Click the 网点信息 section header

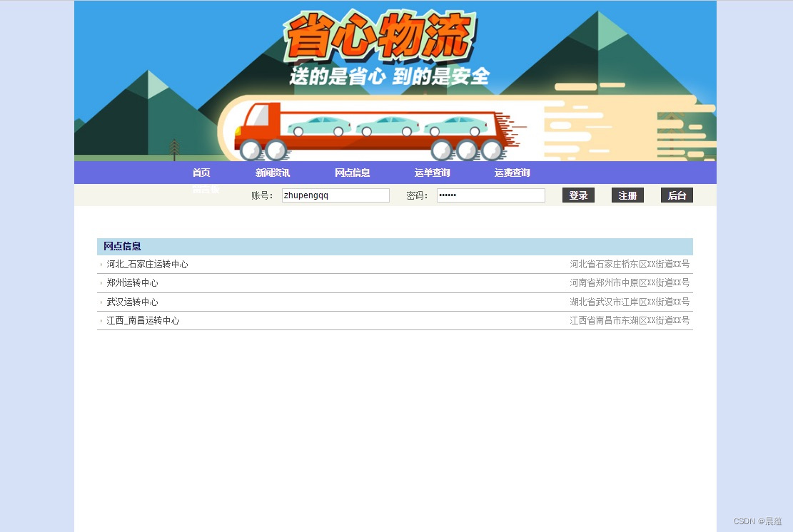tap(395, 247)
